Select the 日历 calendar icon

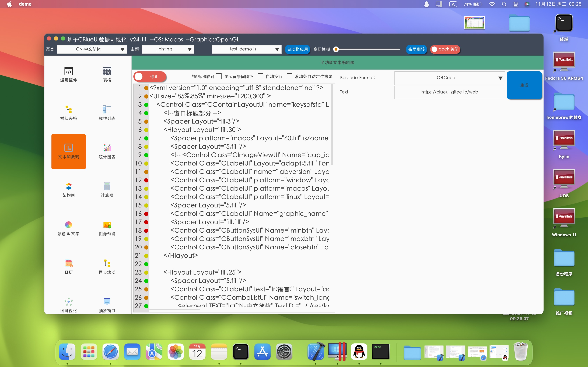(x=69, y=264)
